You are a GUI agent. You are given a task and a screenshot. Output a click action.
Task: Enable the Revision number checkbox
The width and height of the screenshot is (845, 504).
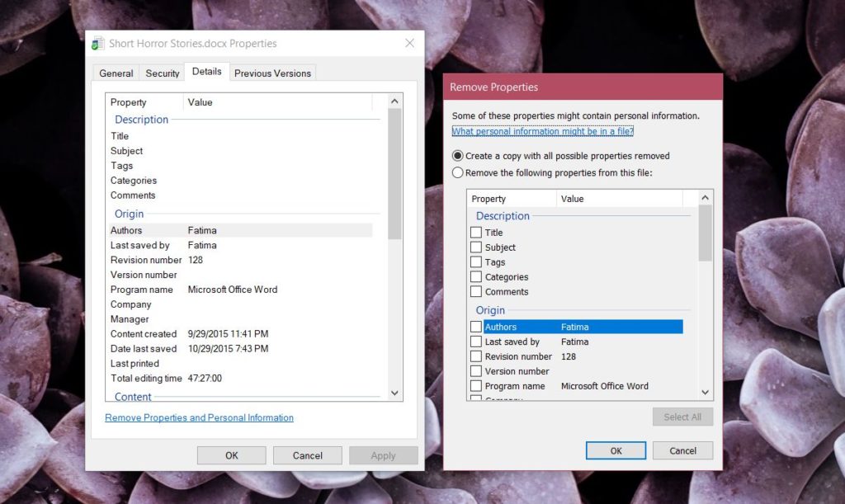(476, 356)
